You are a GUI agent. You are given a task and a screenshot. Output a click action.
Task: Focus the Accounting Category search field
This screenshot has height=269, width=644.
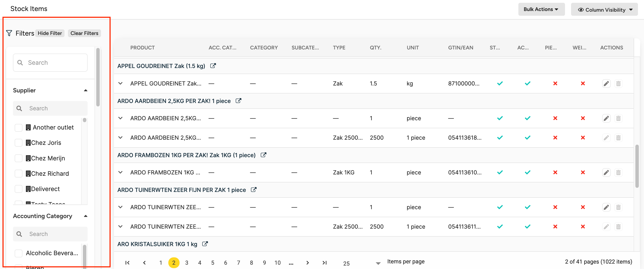(x=50, y=234)
